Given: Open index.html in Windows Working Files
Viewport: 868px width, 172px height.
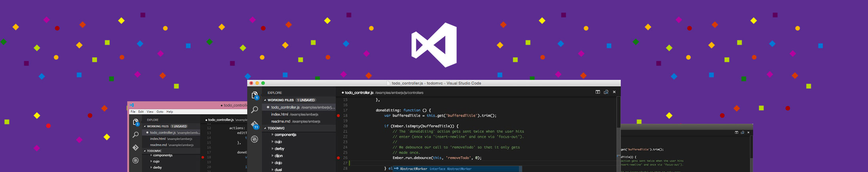Looking at the screenshot, I should [171, 139].
